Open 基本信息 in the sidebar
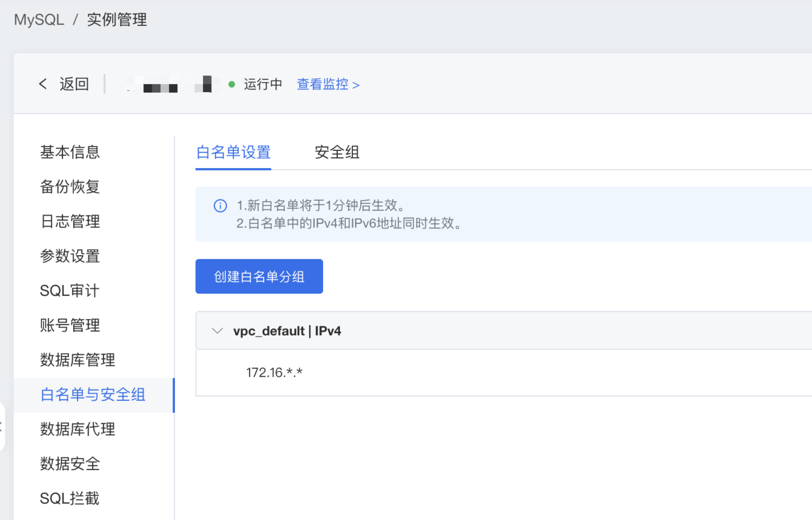Viewport: 812px width, 520px height. tap(70, 152)
